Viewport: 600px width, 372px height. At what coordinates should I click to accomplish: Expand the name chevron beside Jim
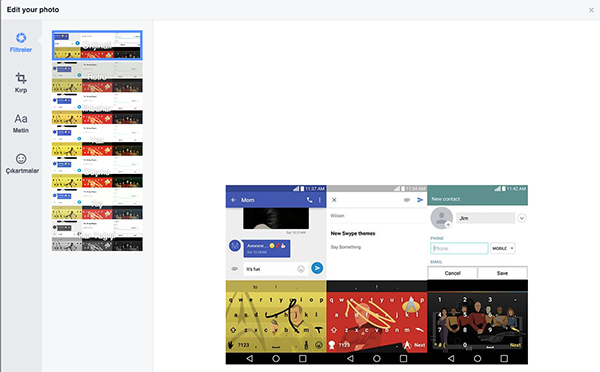522,218
